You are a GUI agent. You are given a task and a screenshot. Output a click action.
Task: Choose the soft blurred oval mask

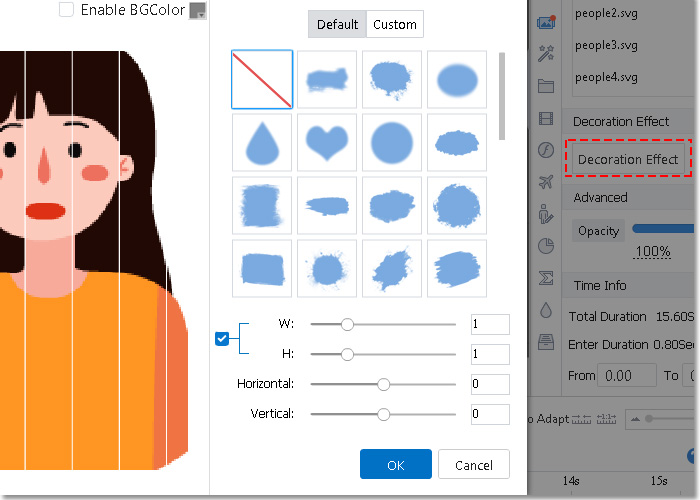point(457,79)
